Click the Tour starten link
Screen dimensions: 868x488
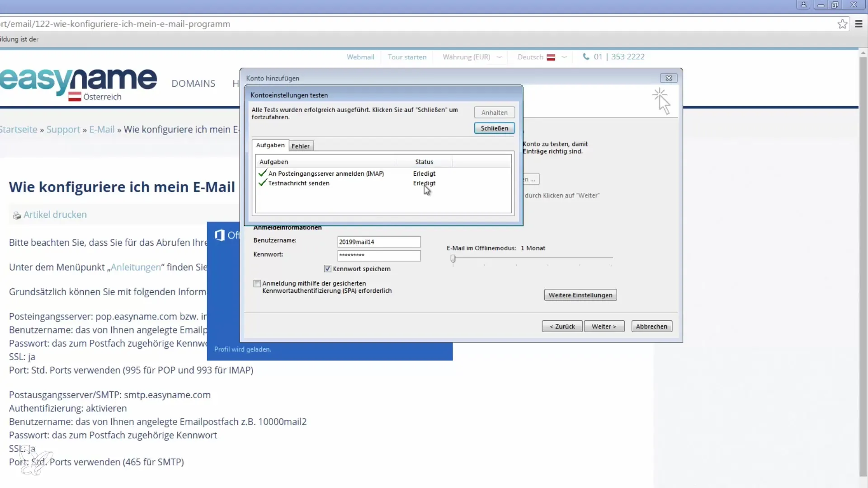point(407,57)
